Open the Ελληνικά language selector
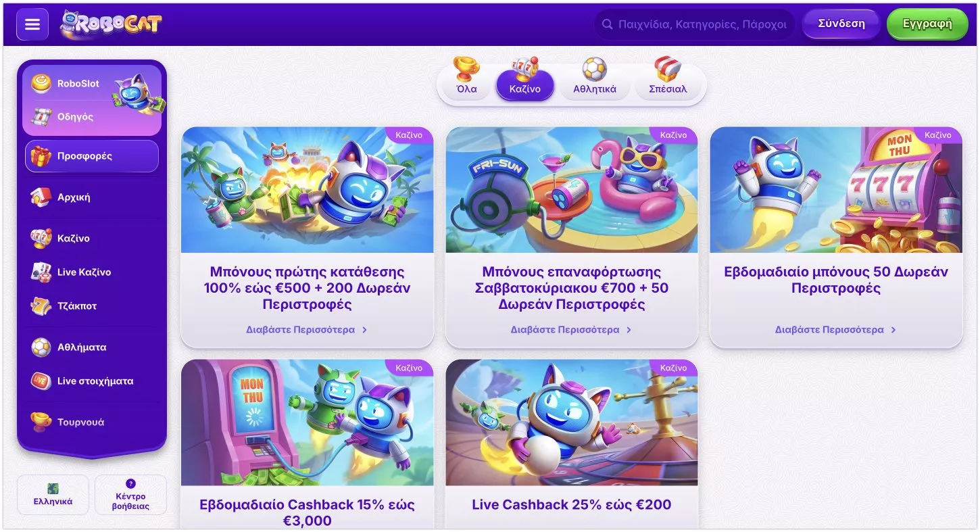This screenshot has width=980, height=532. click(53, 495)
